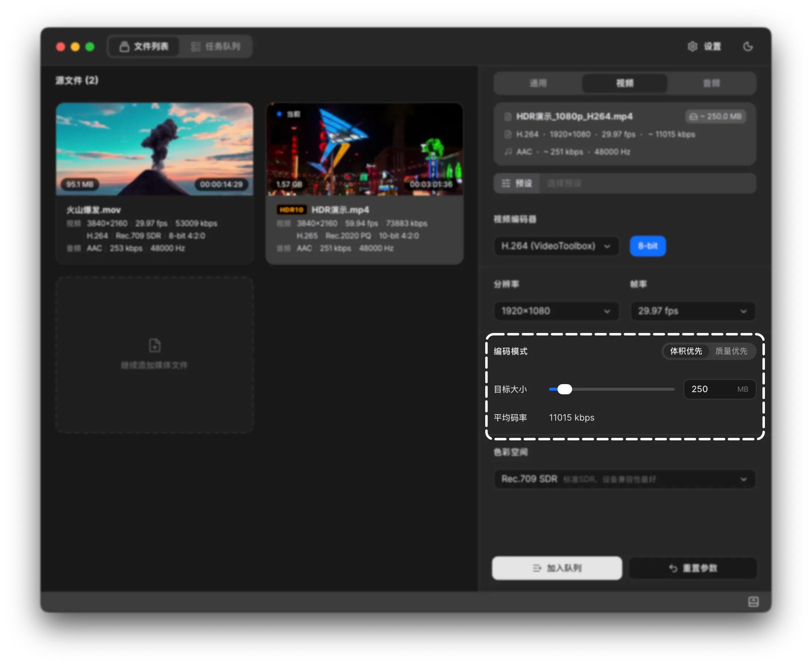Click the file icon beside output filename
The height and width of the screenshot is (666, 812).
tap(508, 116)
